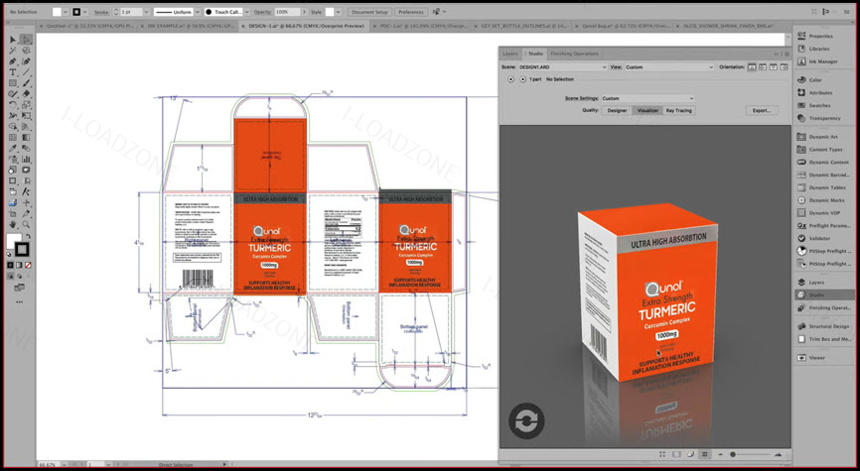Image resolution: width=860 pixels, height=471 pixels.
Task: Swap fill and stroke colors arrow
Action: click(28, 236)
